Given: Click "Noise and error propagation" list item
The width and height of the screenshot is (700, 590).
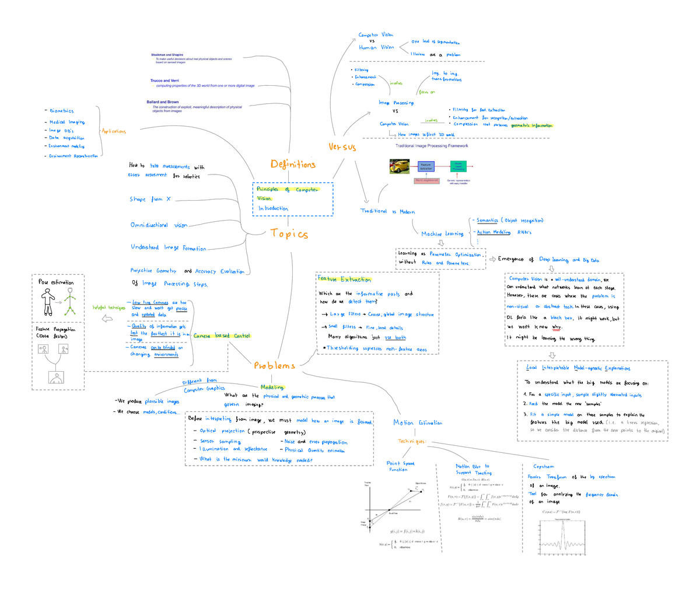Looking at the screenshot, I should pyautogui.click(x=316, y=442).
